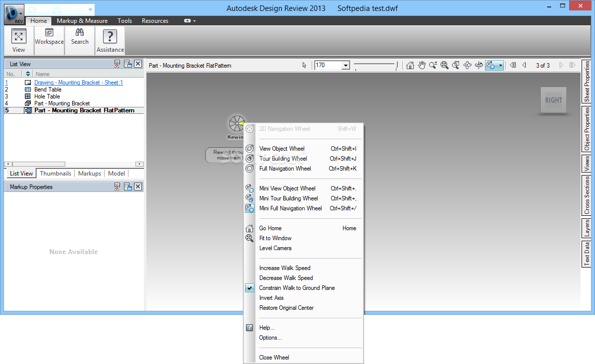This screenshot has width=595, height=364.
Task: Close the List View panel
Action: click(138, 64)
